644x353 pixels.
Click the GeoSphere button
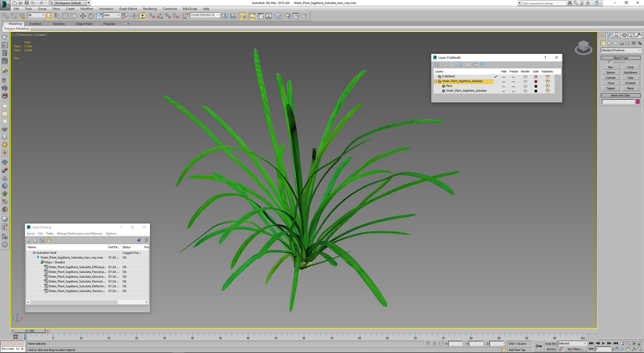click(630, 72)
